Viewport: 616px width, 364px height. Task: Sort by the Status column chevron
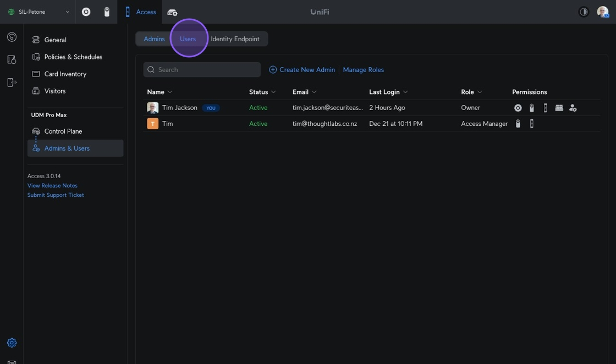click(x=273, y=92)
